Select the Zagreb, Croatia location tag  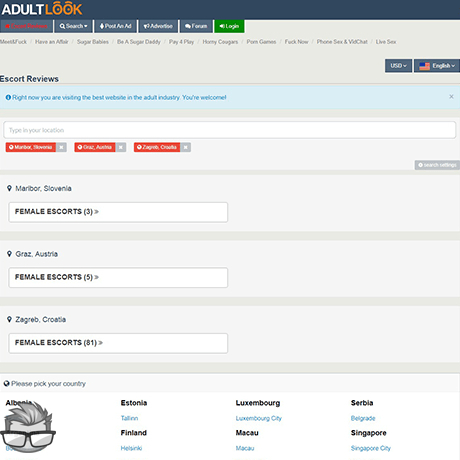(157, 147)
